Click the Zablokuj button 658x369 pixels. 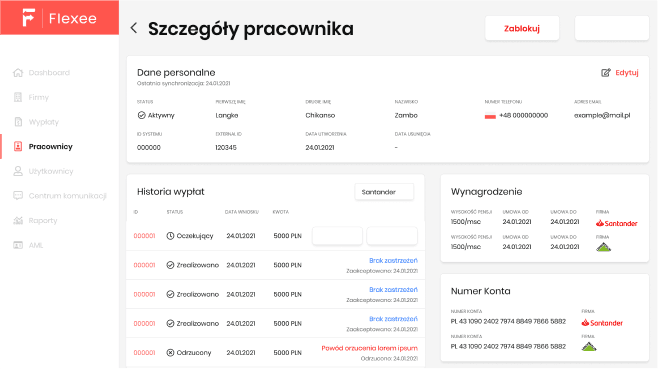tap(522, 29)
